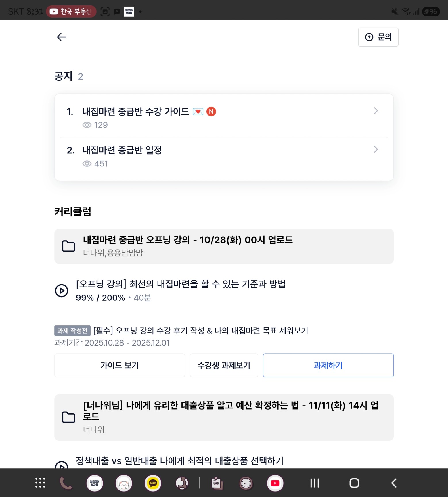Expand the 내집마련 중급반 수강 가이드 notice chevron
The height and width of the screenshot is (497, 448).
tap(376, 111)
